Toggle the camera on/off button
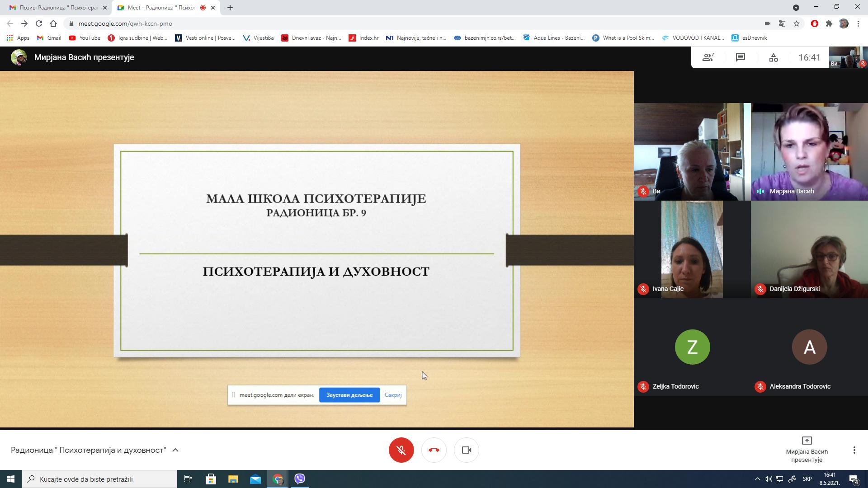868x488 pixels. click(466, 450)
